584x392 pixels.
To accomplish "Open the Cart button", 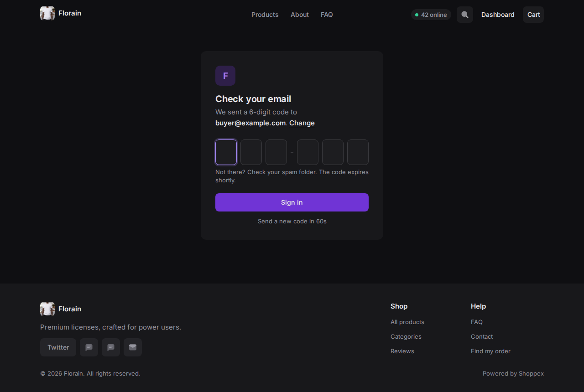I will (x=533, y=15).
